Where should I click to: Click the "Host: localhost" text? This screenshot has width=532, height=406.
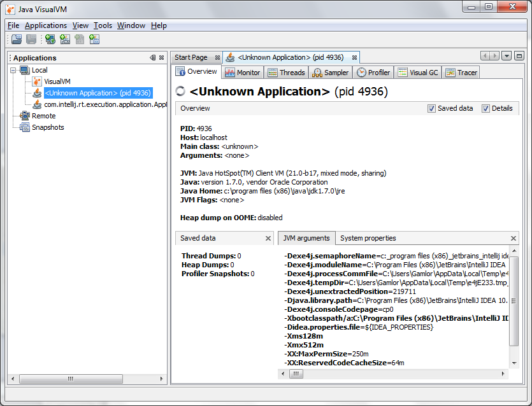click(204, 137)
